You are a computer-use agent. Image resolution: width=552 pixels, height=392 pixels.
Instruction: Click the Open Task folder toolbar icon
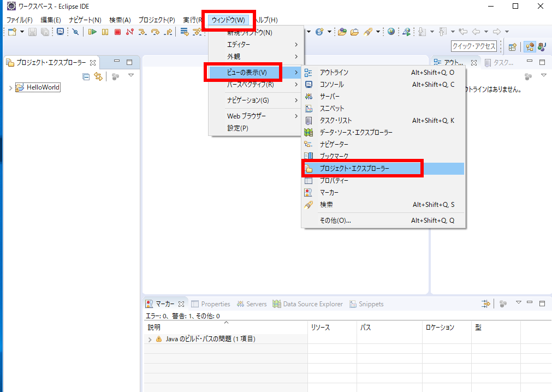pos(355,32)
